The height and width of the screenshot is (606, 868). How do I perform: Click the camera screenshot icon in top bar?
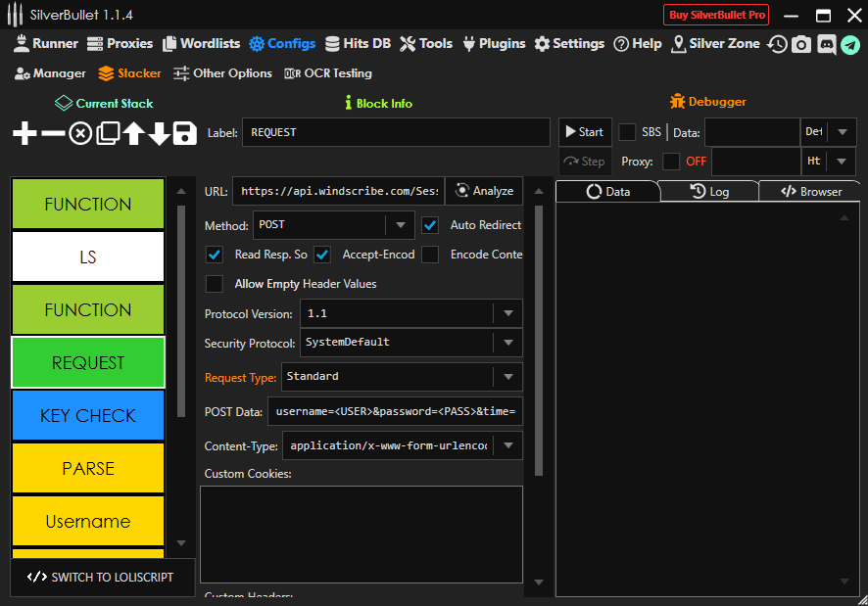801,44
